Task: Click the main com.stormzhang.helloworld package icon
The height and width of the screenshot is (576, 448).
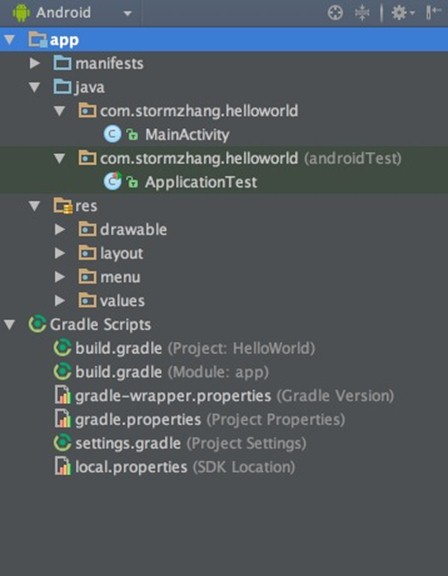Action: click(87, 111)
